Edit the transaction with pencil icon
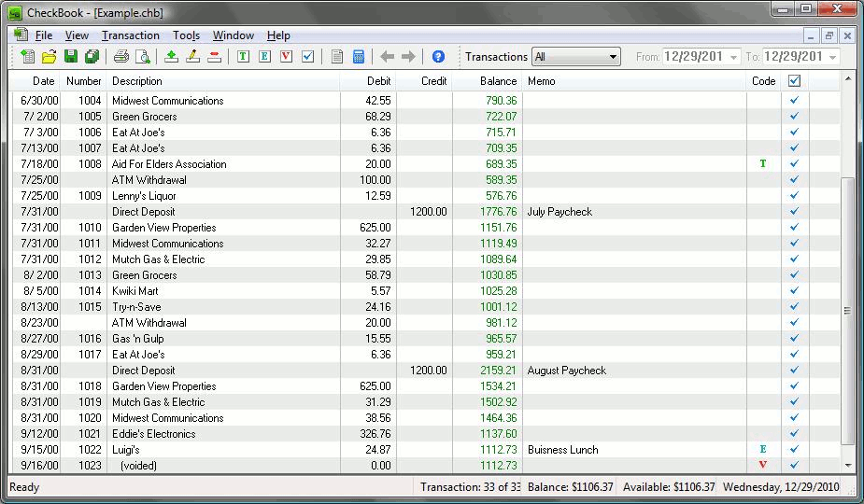The height and width of the screenshot is (504, 864). pos(192,56)
